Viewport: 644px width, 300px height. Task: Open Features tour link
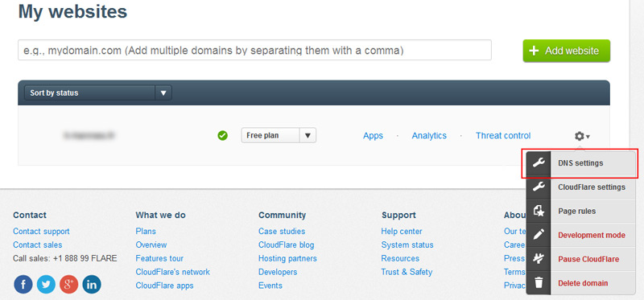[x=159, y=258]
